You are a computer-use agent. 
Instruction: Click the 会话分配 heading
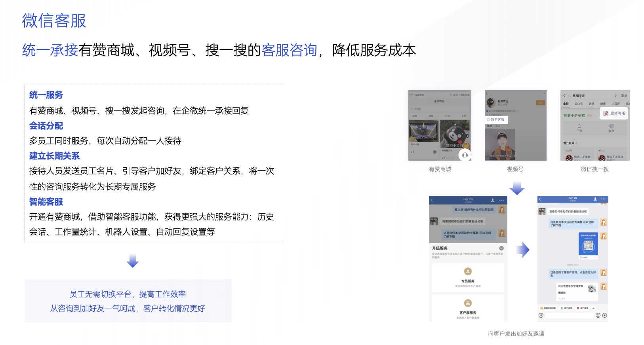pos(46,126)
